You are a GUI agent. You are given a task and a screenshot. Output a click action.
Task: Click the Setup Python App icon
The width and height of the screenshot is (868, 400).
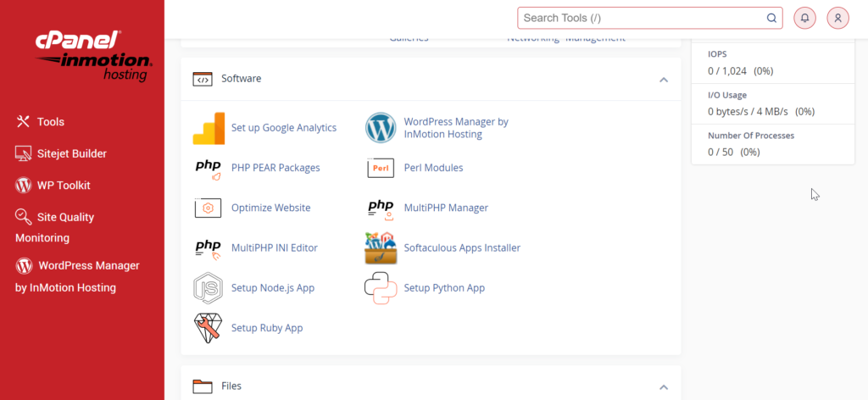point(381,288)
